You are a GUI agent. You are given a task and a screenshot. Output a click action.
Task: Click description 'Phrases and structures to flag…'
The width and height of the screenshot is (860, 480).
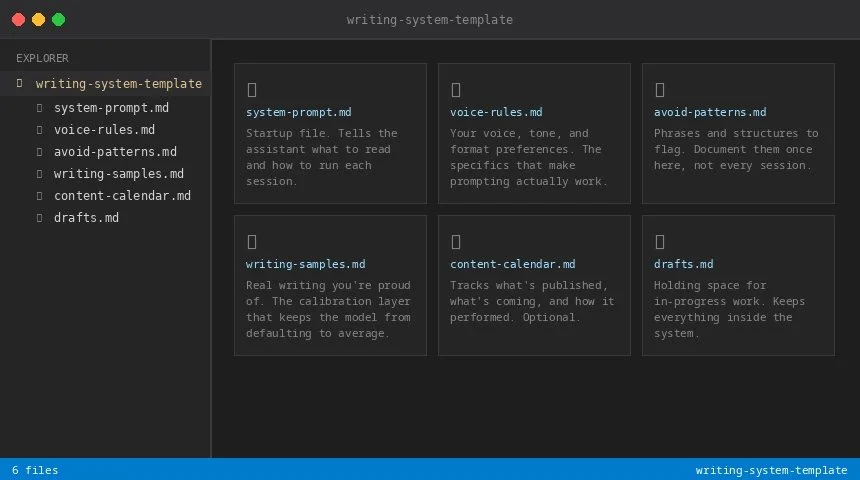pyautogui.click(x=736, y=149)
